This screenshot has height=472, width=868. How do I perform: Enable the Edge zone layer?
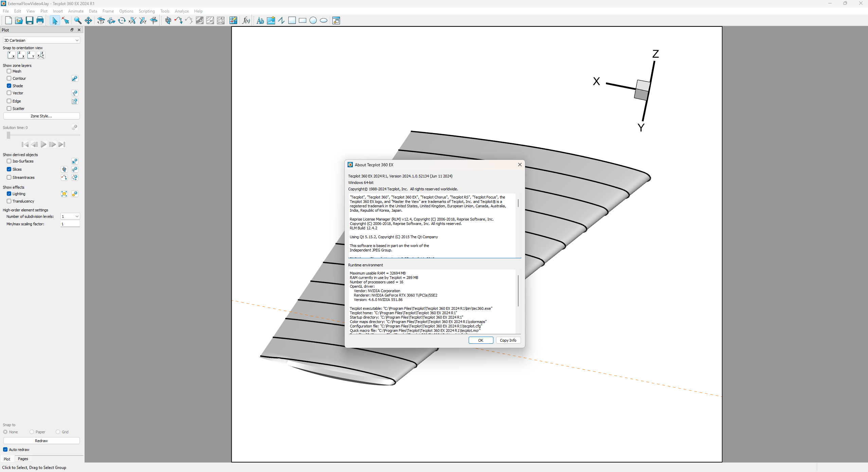[9, 101]
